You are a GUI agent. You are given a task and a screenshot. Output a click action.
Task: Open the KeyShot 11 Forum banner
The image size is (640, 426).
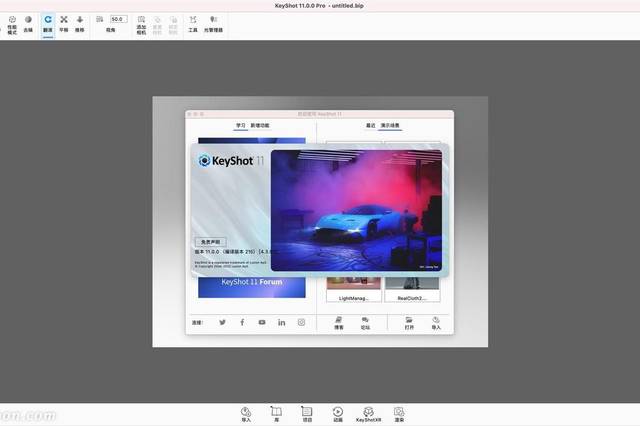coord(252,287)
